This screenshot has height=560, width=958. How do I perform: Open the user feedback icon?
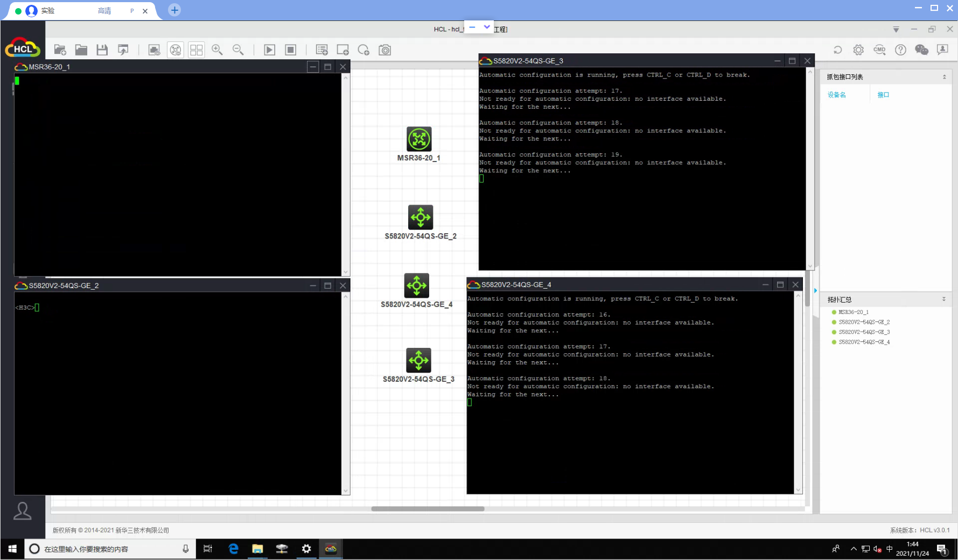click(x=942, y=50)
